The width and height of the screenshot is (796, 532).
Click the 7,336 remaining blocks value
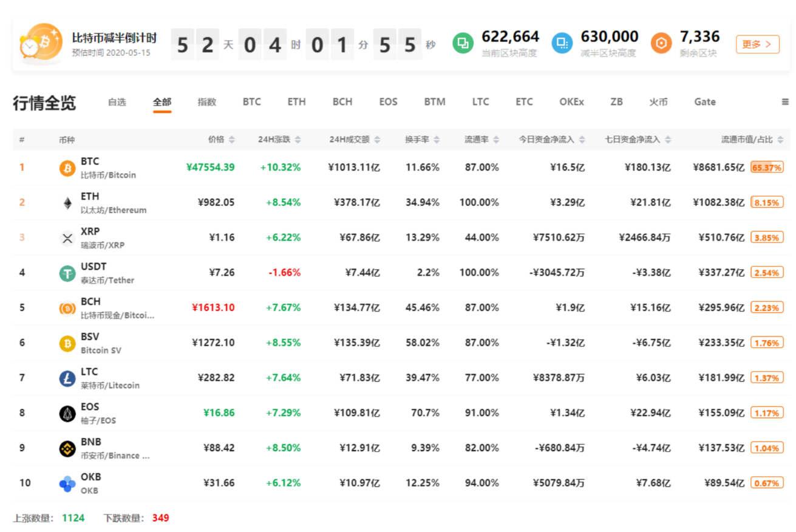pyautogui.click(x=699, y=36)
